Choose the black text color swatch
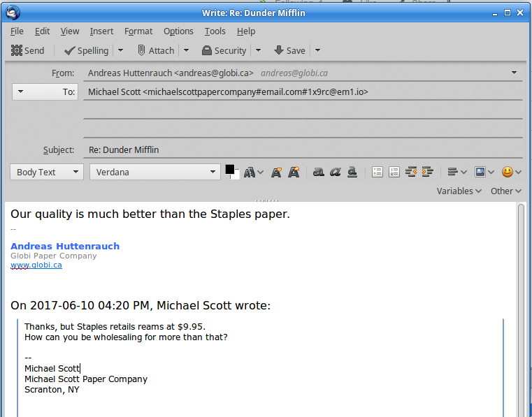This screenshot has height=417, width=532. tap(230, 169)
